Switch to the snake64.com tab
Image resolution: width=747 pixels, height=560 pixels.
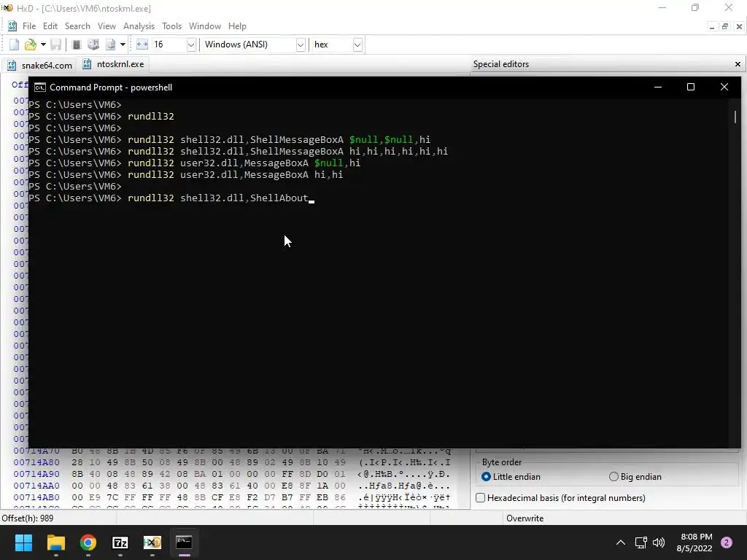40,65
